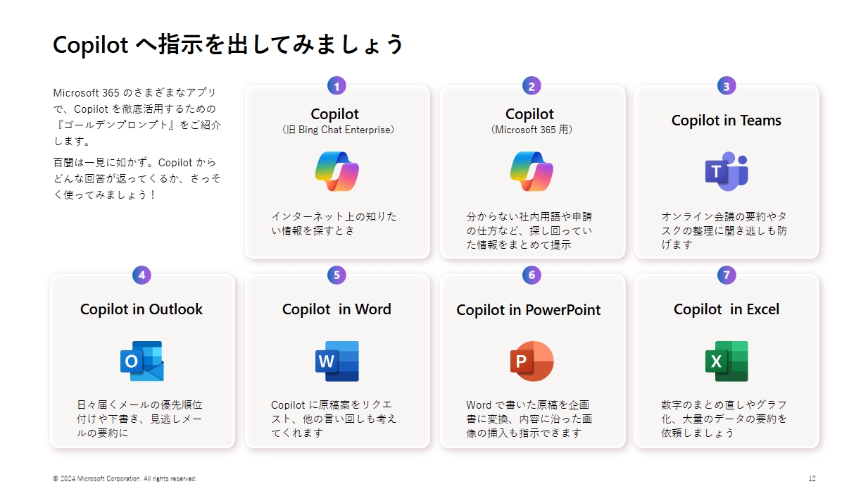Click the intro paragraph starting 'Microsoft 365 のさまざまな'

click(x=137, y=117)
